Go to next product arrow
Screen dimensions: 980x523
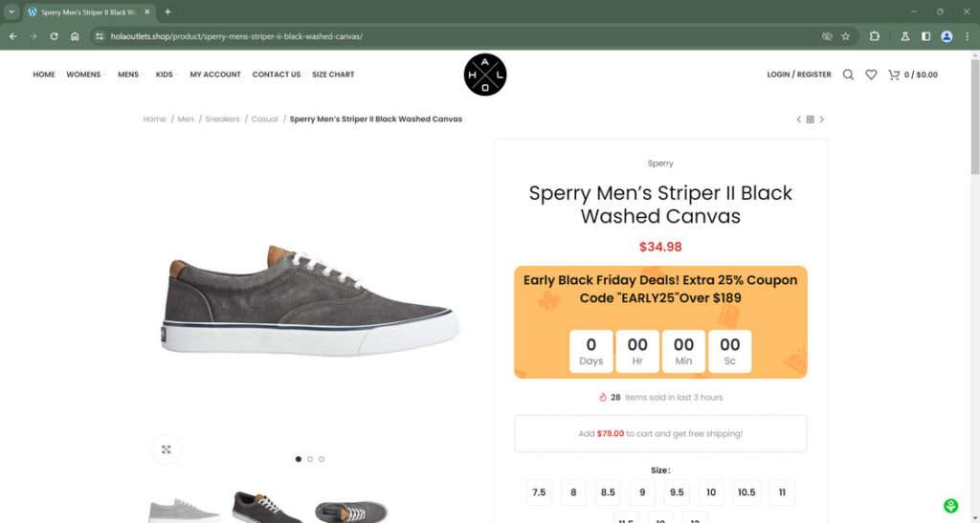821,120
